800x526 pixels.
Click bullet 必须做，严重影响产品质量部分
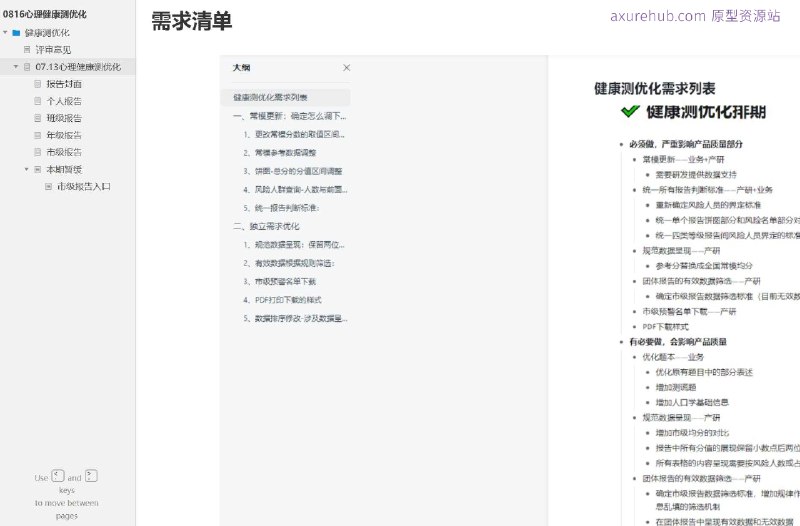686,144
